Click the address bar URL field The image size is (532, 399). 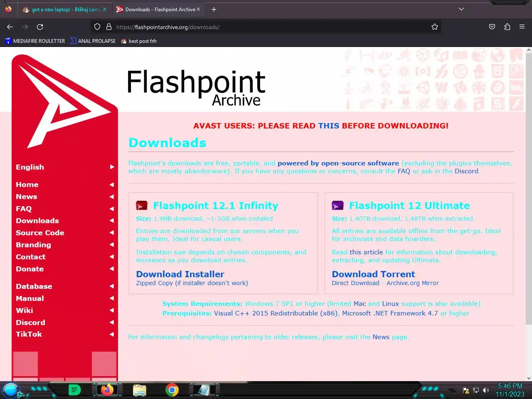[x=266, y=27]
